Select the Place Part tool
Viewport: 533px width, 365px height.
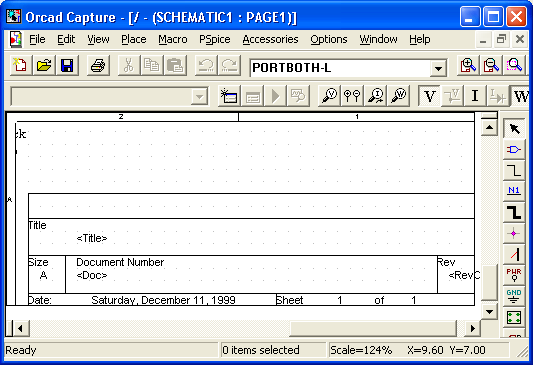click(514, 149)
